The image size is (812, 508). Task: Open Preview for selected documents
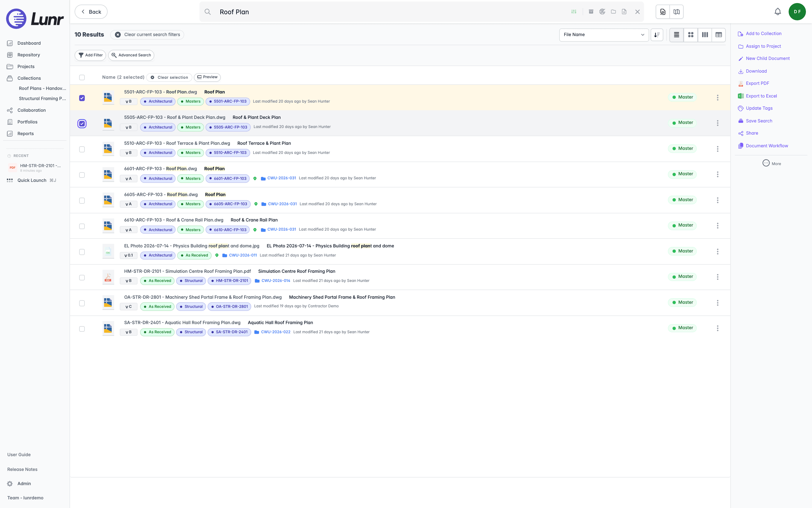tap(207, 77)
